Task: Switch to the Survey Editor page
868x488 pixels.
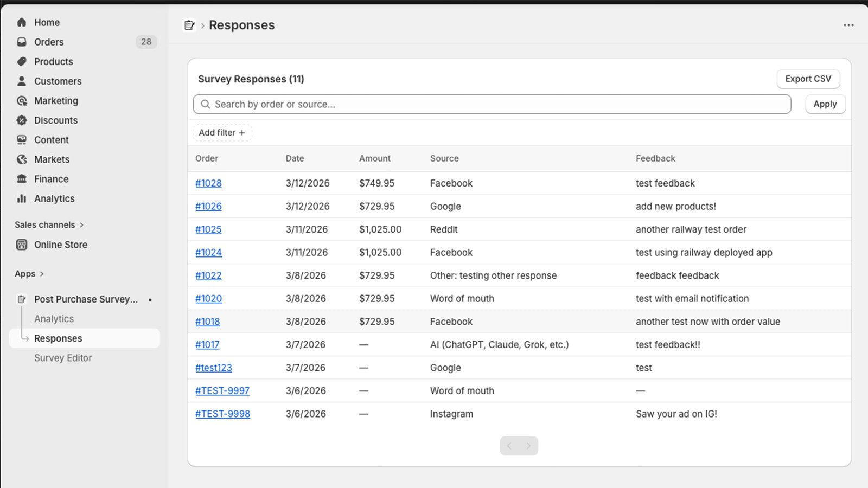Action: click(63, 358)
